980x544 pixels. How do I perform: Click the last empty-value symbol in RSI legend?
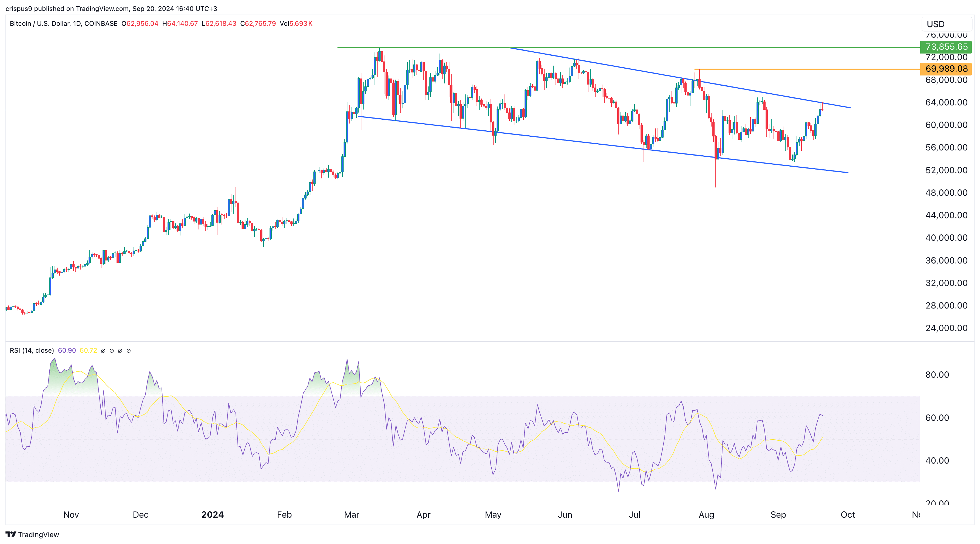click(129, 350)
